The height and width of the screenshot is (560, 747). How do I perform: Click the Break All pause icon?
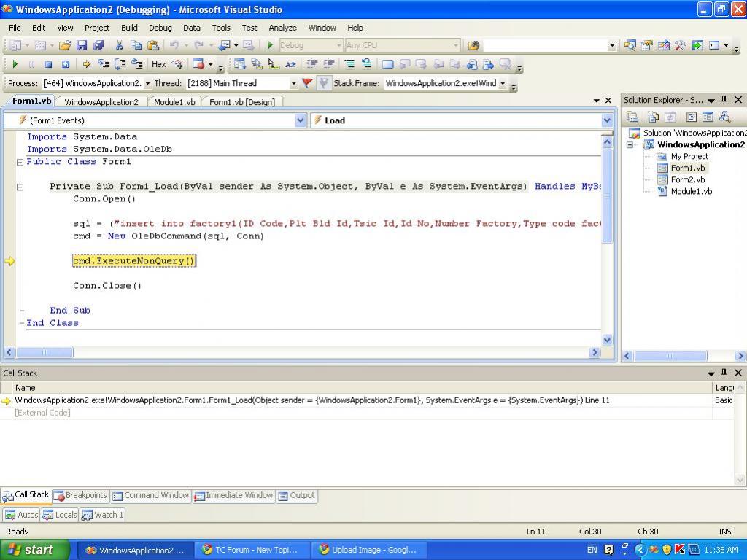[x=31, y=64]
